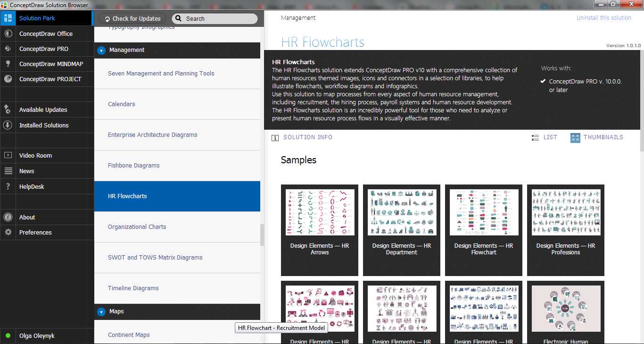The image size is (644, 344).
Task: Open Design Elements — HR Professions sample
Action: tap(566, 230)
